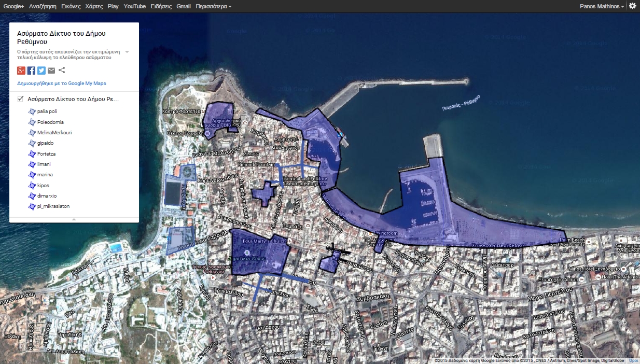The width and height of the screenshot is (640, 364).
Task: Click polygon icon beside pl_mikrasiaton
Action: point(32,206)
